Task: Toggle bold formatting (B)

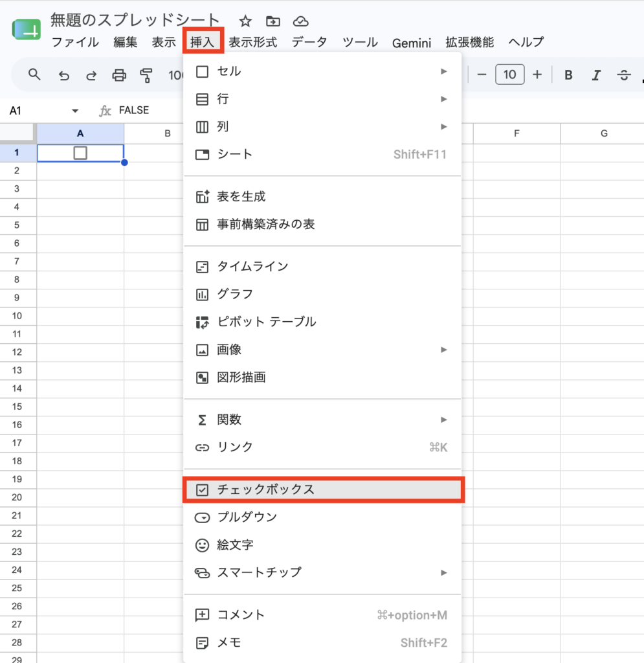Action: pyautogui.click(x=568, y=75)
